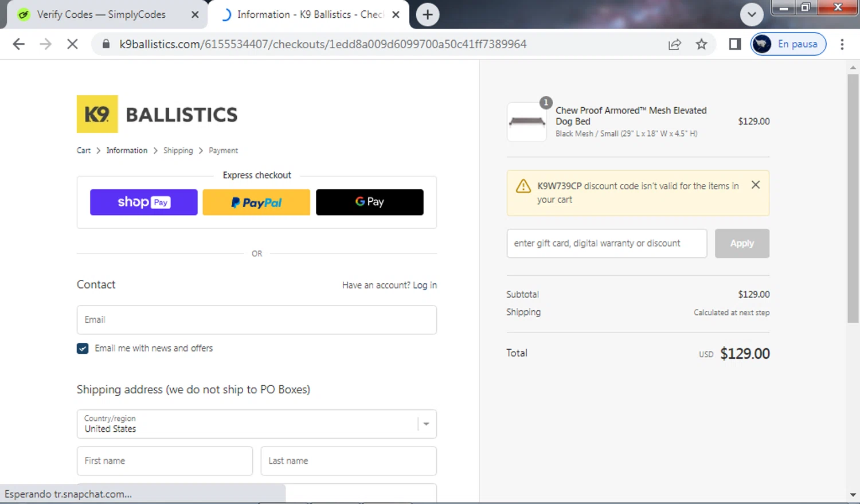Uncheck Email me with news and offers
Image resolution: width=860 pixels, height=504 pixels.
[x=83, y=349]
